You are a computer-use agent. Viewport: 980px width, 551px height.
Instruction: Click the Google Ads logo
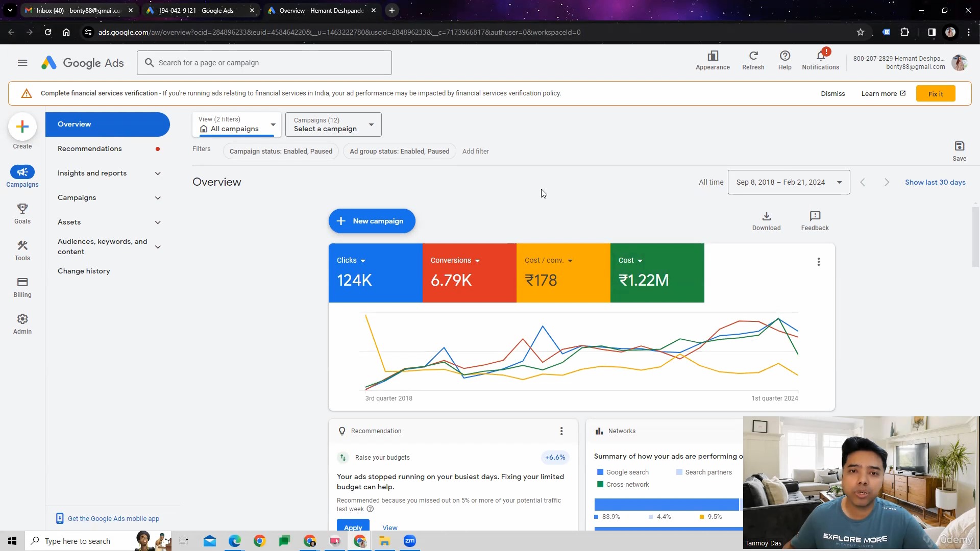83,63
